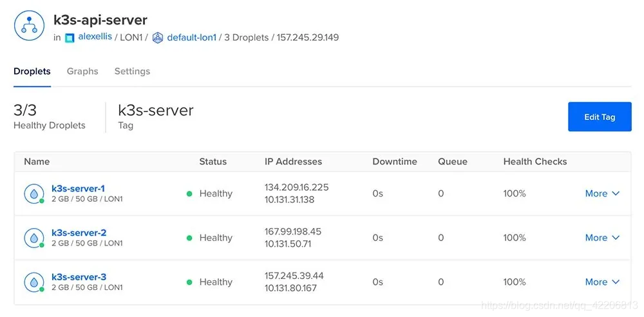Switch to the Droplets tab
The width and height of the screenshot is (644, 317).
click(32, 71)
